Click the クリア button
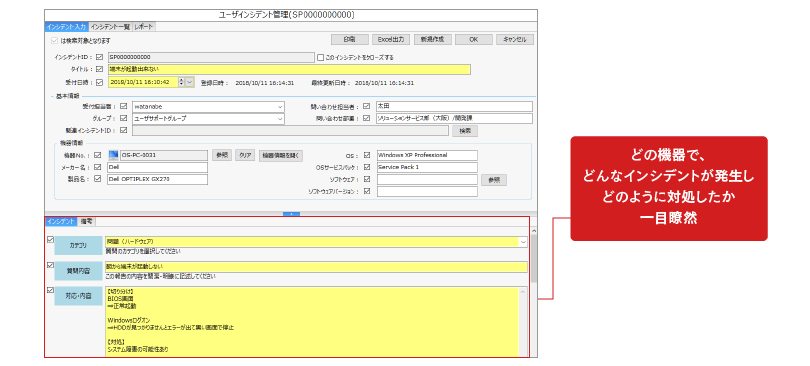810x366 pixels. (245, 155)
